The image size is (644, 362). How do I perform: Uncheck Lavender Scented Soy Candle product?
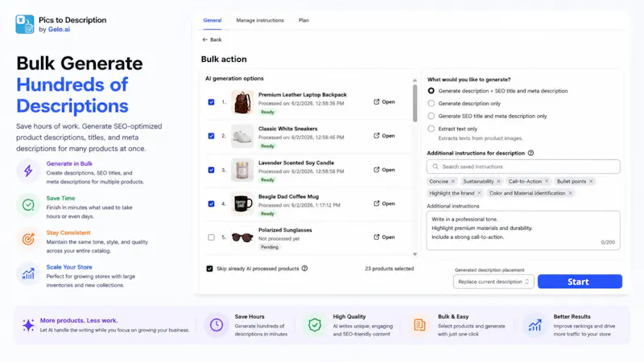(x=211, y=170)
